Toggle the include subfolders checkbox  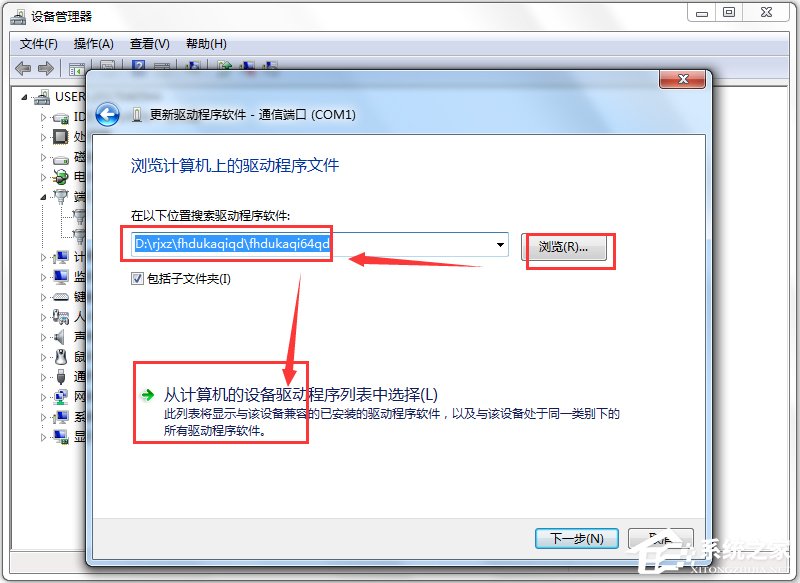(x=137, y=278)
